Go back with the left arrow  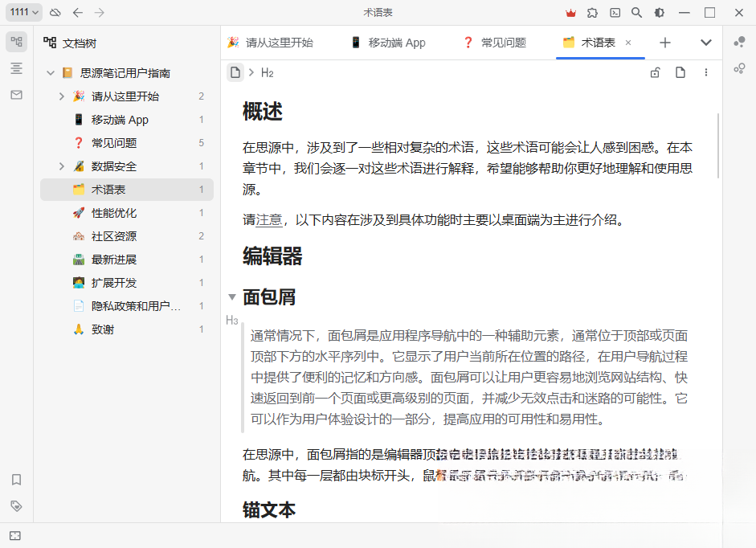(x=78, y=13)
